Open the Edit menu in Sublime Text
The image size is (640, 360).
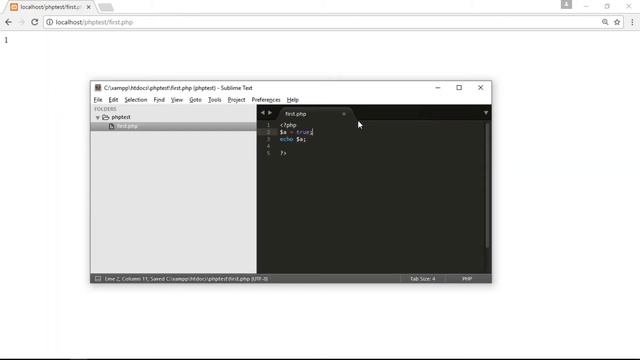(113, 100)
